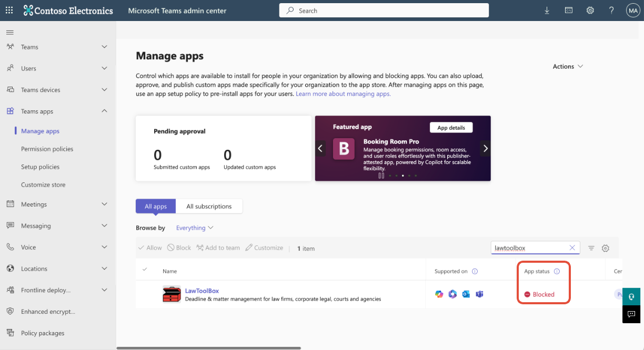Click Add to team button
This screenshot has height=350, width=644.
218,248
